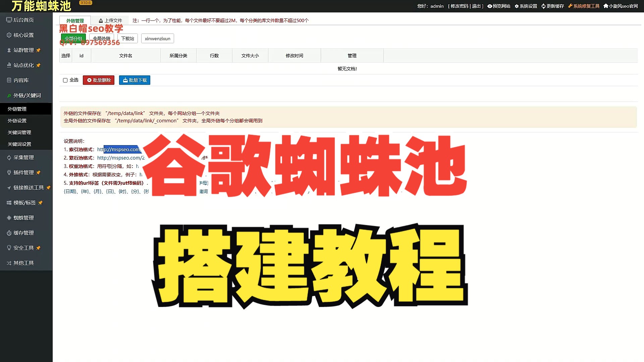Click the key icon beside 外链/关键词
Image resolution: width=644 pixels, height=362 pixels.
(9, 96)
